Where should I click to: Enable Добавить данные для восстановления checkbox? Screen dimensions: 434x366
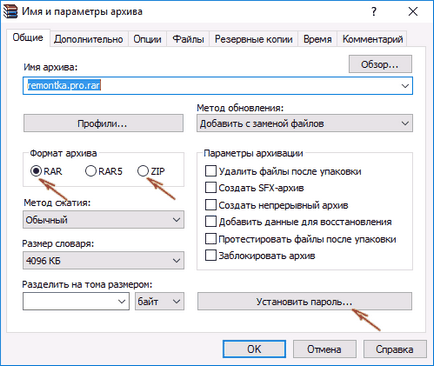211,221
